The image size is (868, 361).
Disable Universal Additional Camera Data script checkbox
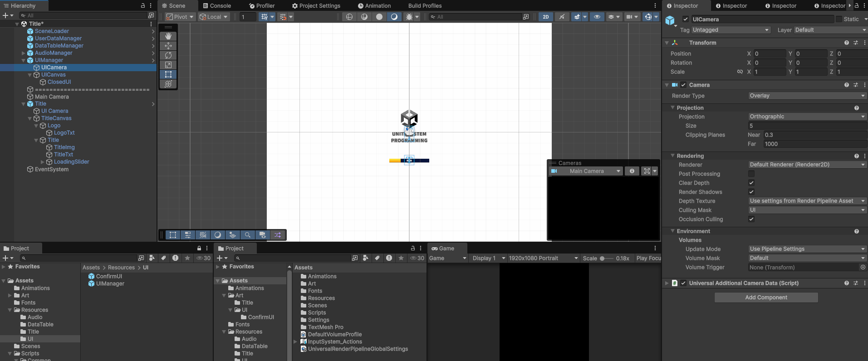click(683, 283)
